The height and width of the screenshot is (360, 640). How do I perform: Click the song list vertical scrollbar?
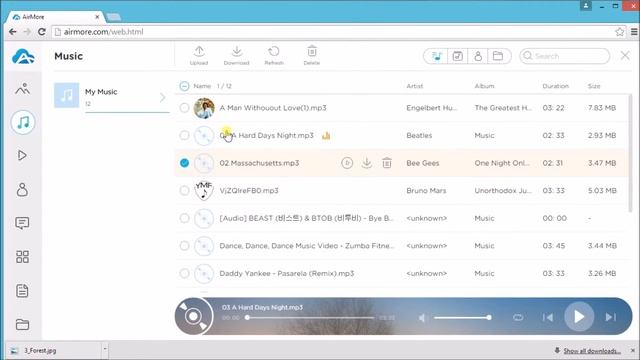[630, 153]
